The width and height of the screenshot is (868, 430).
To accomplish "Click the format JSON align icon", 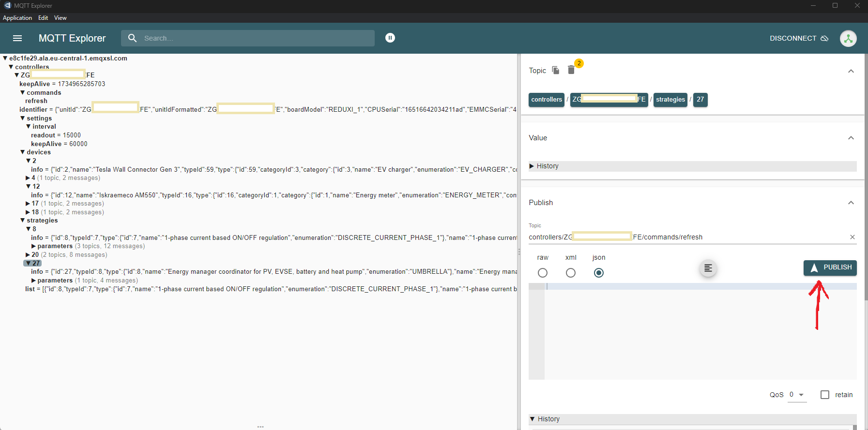I will (708, 268).
